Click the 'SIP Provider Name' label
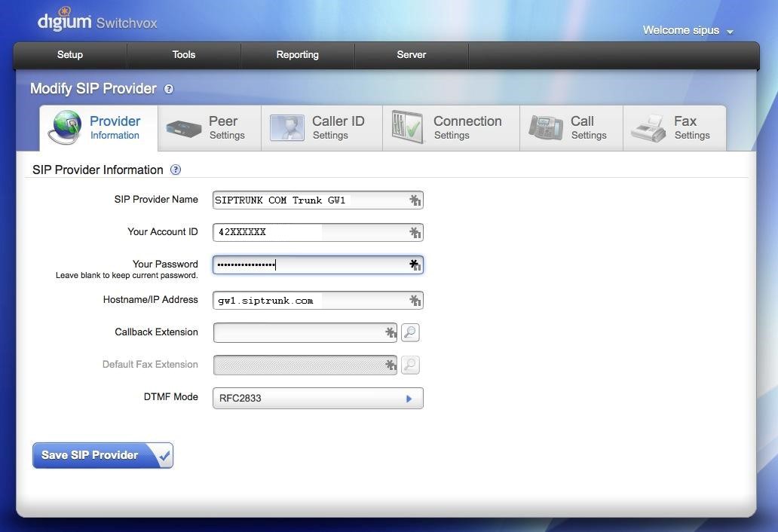 tap(156, 200)
